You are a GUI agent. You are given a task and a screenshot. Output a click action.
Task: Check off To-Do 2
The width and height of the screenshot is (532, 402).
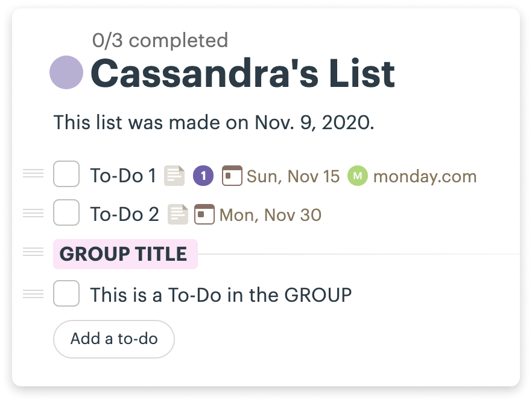tap(66, 212)
